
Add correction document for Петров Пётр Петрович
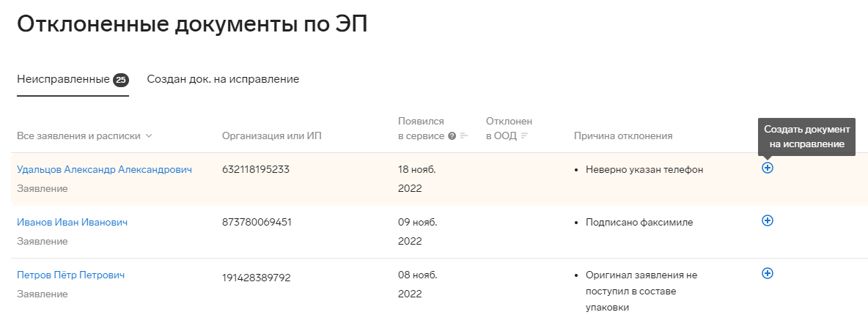(768, 273)
